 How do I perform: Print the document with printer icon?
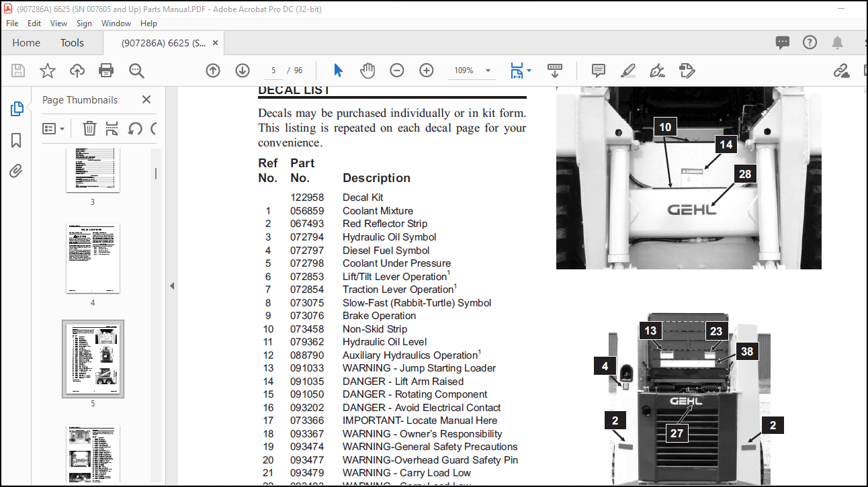click(x=106, y=71)
